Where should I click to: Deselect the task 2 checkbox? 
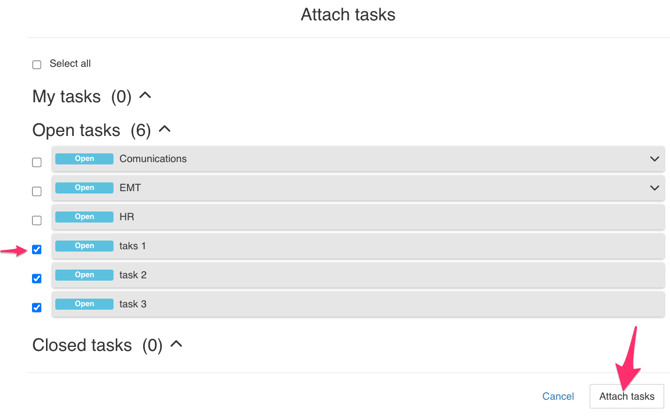(37, 278)
